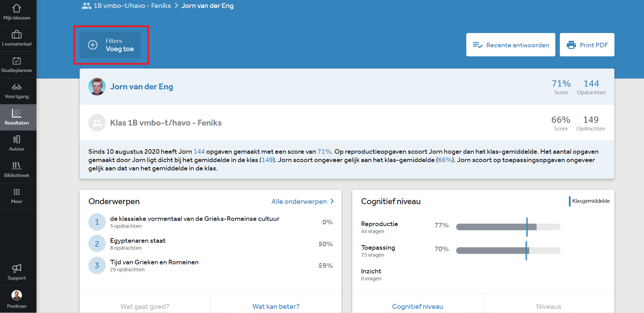Open Recente antwoorden
Image resolution: width=644 pixels, height=313 pixels.
[510, 45]
